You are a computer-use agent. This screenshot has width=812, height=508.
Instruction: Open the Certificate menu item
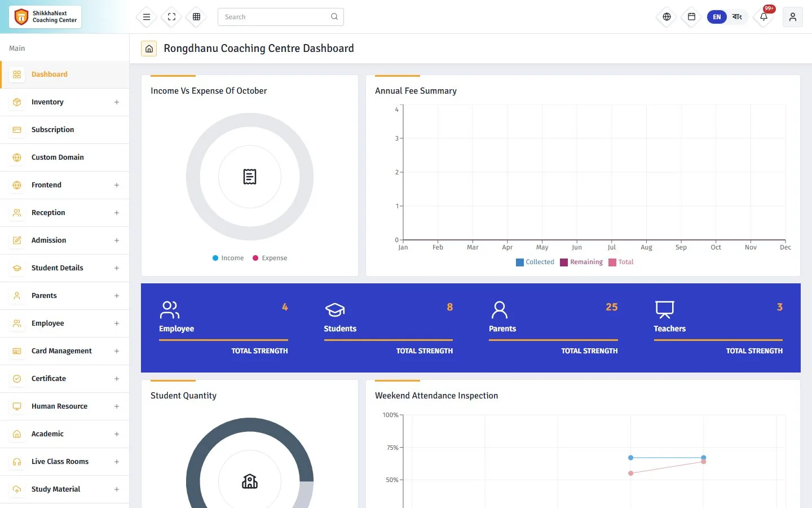click(65, 379)
